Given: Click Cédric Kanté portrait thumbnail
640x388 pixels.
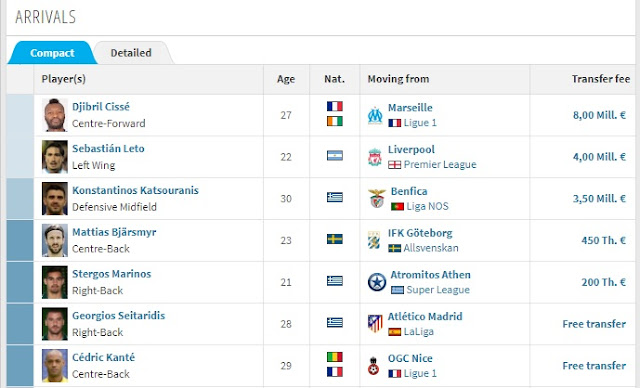Looking at the screenshot, I should (x=55, y=366).
